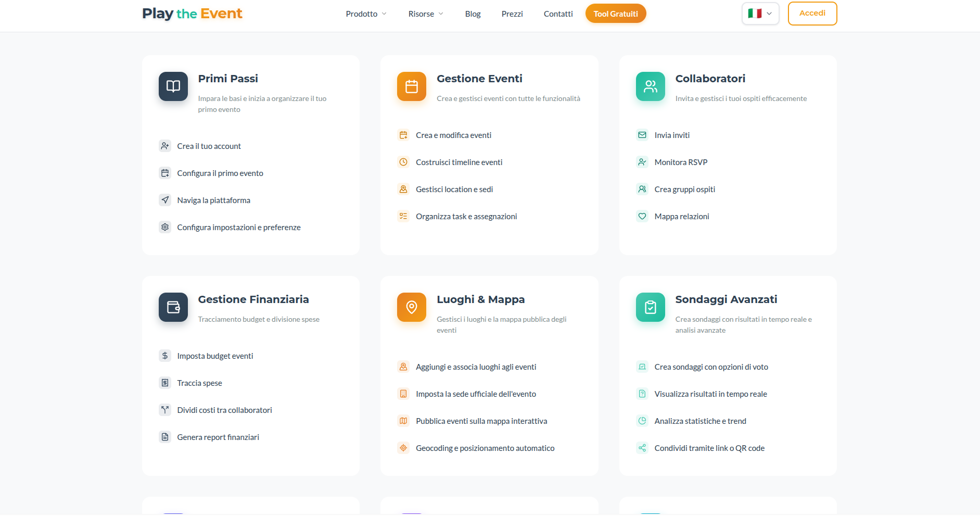Screen dimensions: 980x516
Task: Open the Invia inviti link
Action: 672,135
